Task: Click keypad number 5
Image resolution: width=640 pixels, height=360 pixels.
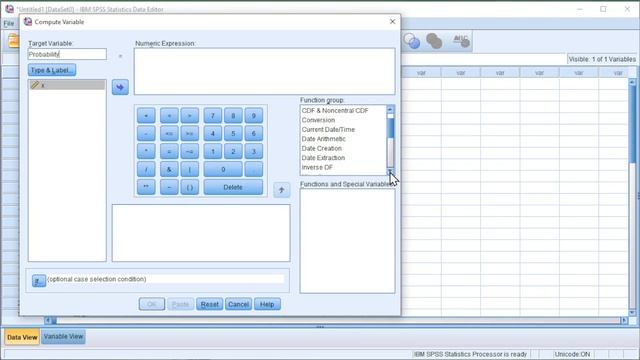Action: coord(233,133)
